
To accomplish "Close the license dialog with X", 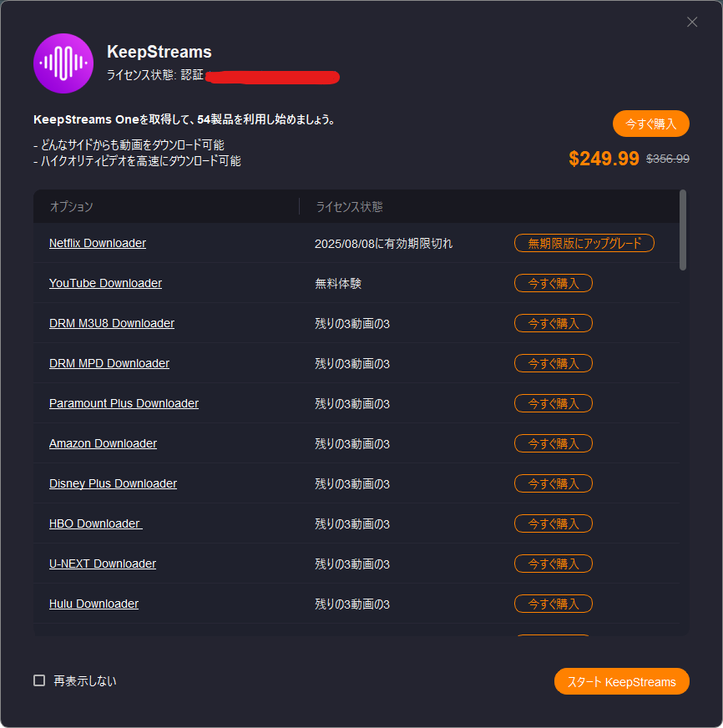I will pos(692,23).
